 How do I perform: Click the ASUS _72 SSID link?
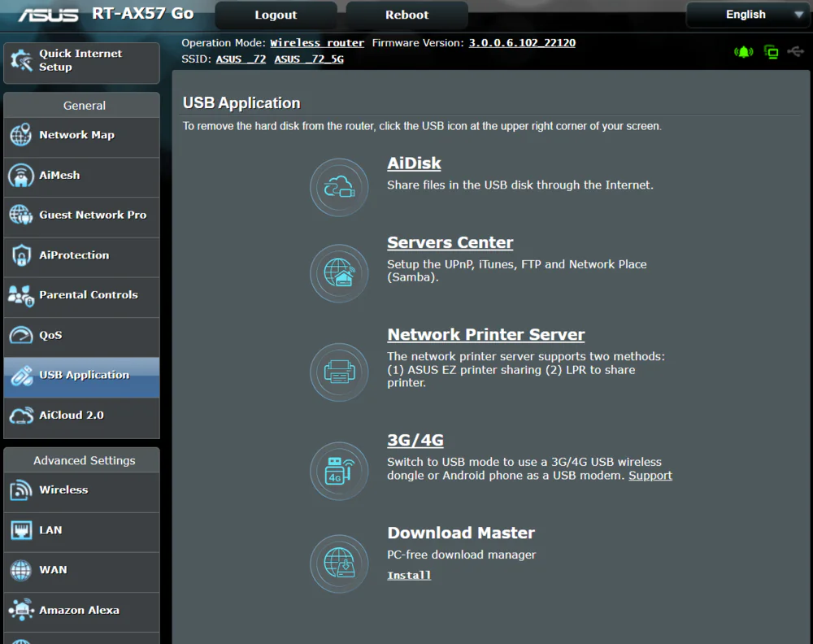241,59
